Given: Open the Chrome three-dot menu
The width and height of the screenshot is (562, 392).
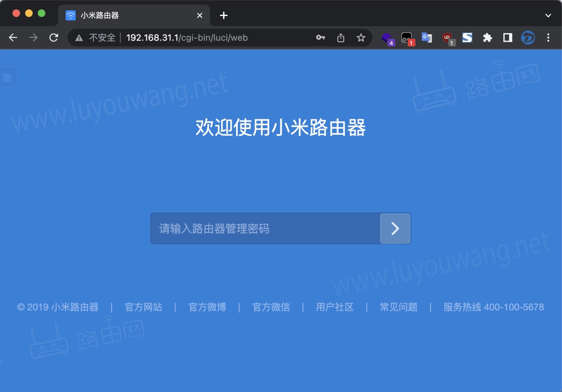Looking at the screenshot, I should (548, 38).
